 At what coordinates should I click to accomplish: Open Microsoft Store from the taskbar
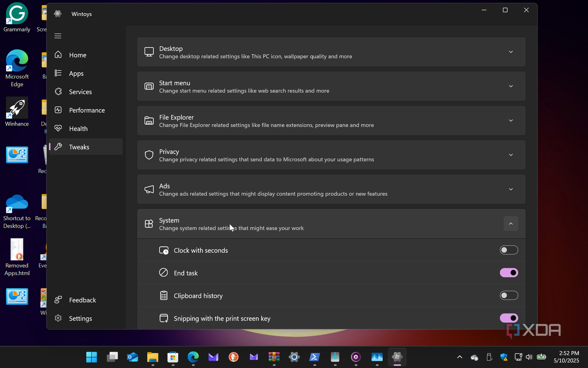pos(173,357)
